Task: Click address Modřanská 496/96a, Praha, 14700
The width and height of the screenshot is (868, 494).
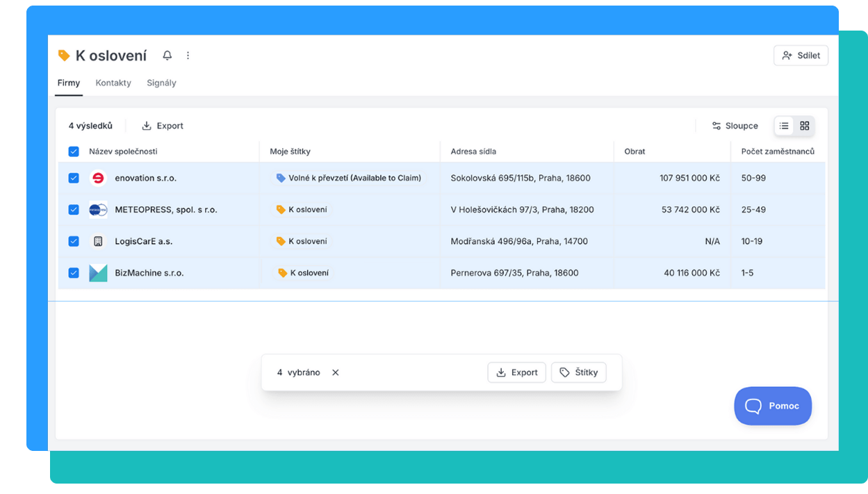Action: 519,241
